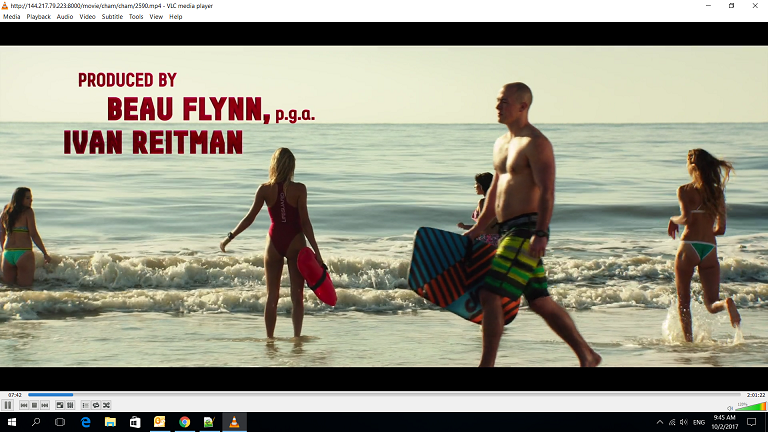Open Action Center notifications icon

coord(752,422)
